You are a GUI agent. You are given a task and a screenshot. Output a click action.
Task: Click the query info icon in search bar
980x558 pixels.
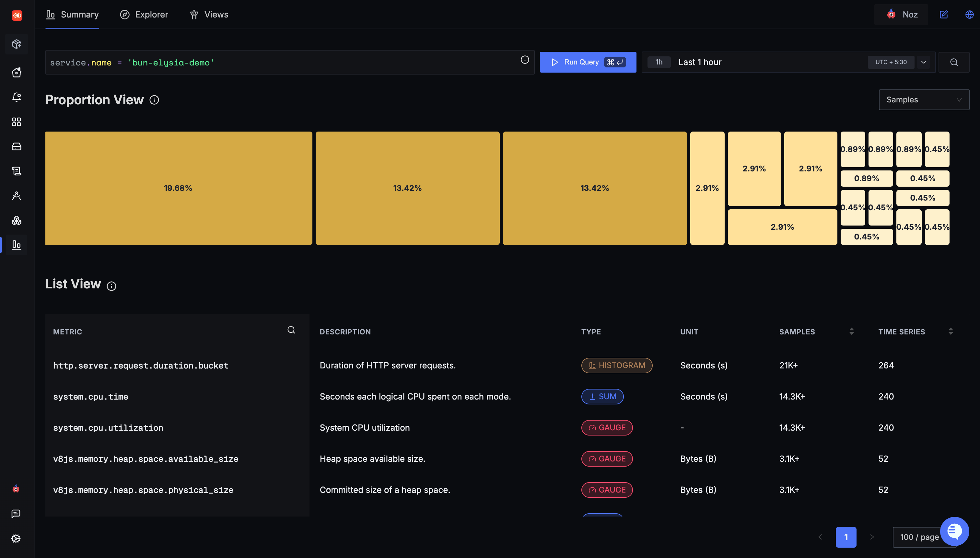pos(525,60)
